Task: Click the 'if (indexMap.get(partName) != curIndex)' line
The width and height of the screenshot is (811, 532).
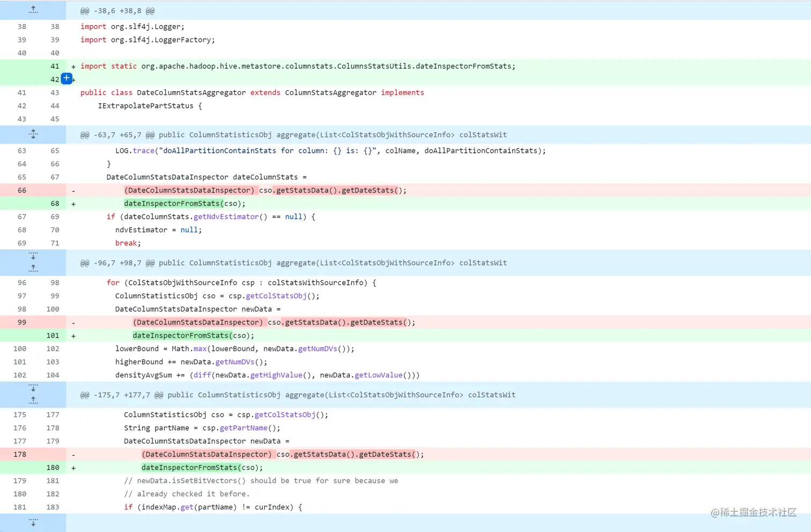Action: tap(213, 507)
